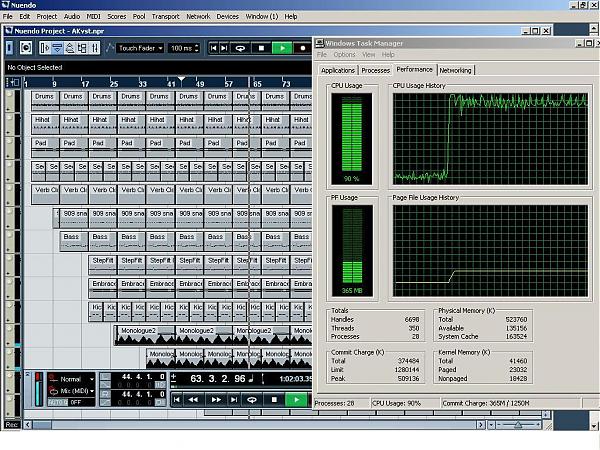The image size is (600, 450).
Task: Go to previous marker in top toolbar
Action: [x=213, y=47]
